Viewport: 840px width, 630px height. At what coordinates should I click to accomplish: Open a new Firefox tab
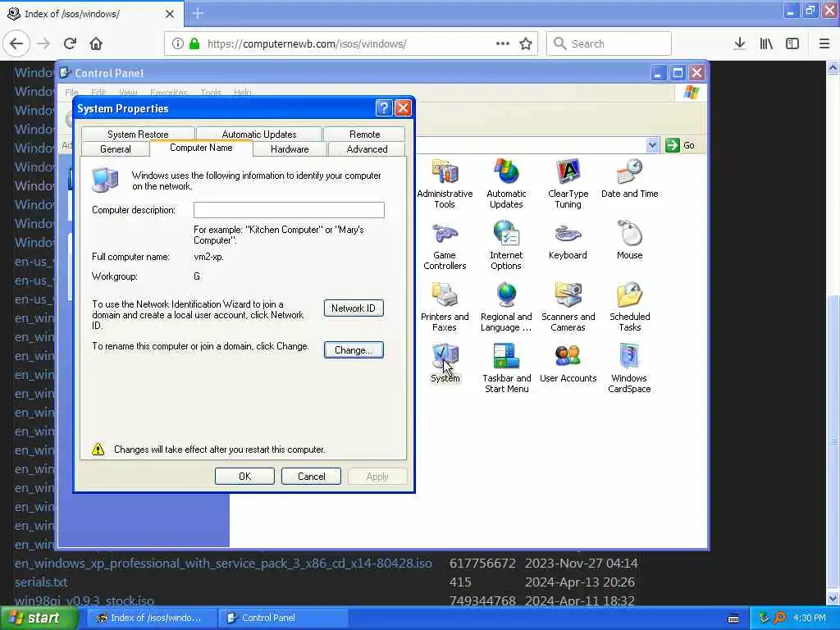(198, 13)
